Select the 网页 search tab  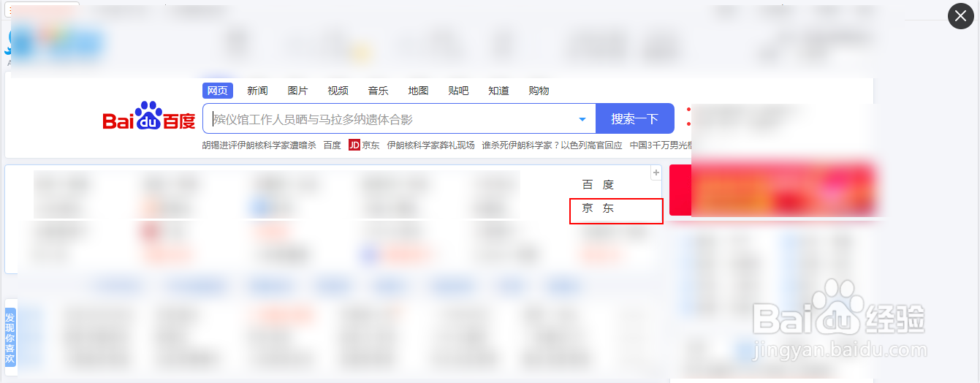point(217,91)
